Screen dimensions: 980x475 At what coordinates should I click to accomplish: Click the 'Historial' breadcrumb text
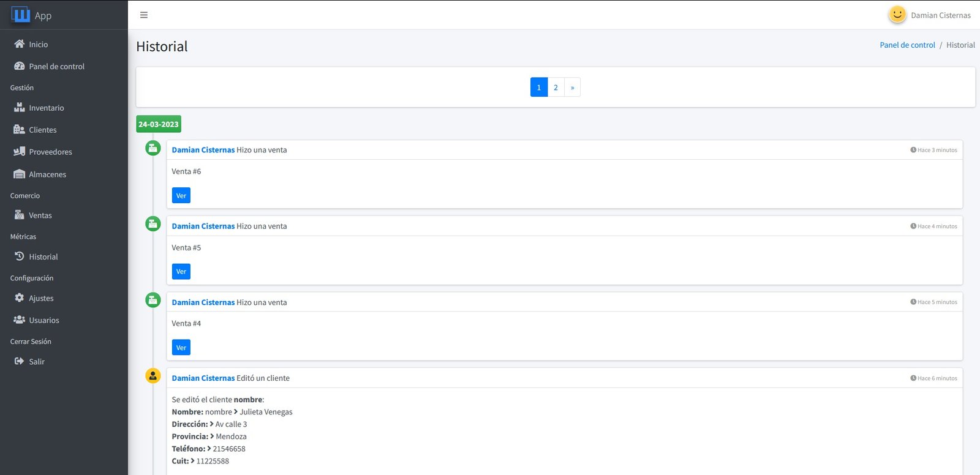960,45
